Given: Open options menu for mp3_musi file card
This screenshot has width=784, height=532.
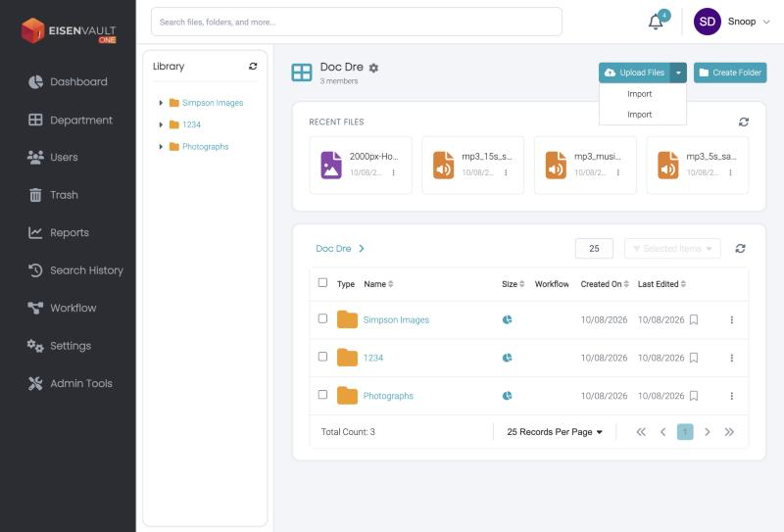Looking at the screenshot, I should click(618, 172).
